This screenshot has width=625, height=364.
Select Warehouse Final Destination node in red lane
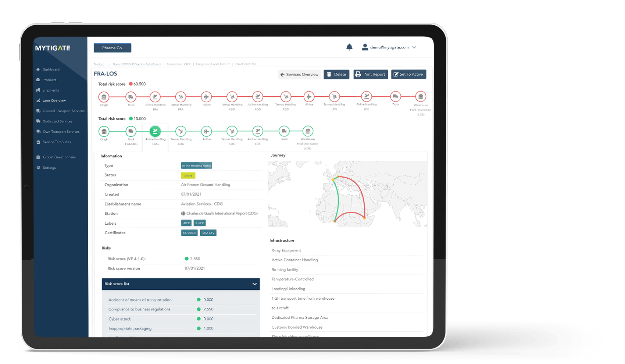[x=421, y=97]
